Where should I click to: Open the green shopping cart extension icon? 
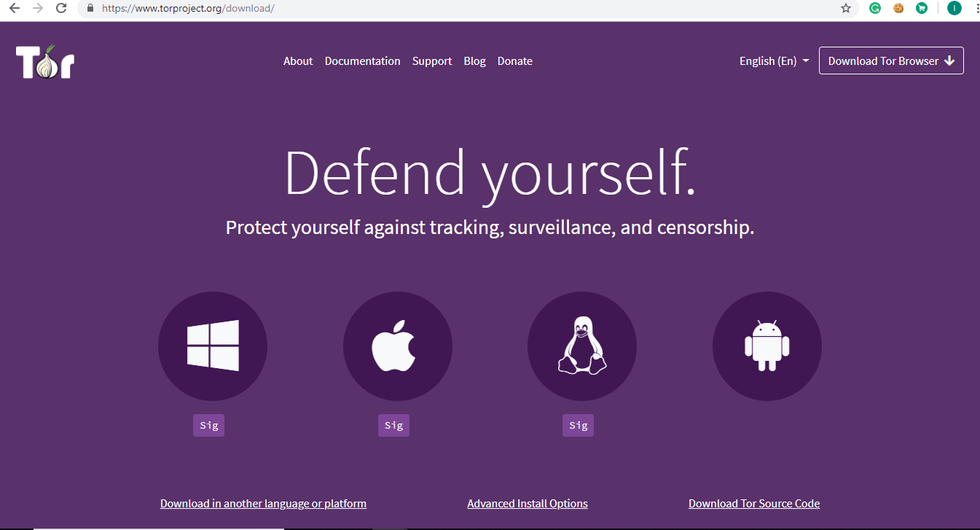[922, 9]
